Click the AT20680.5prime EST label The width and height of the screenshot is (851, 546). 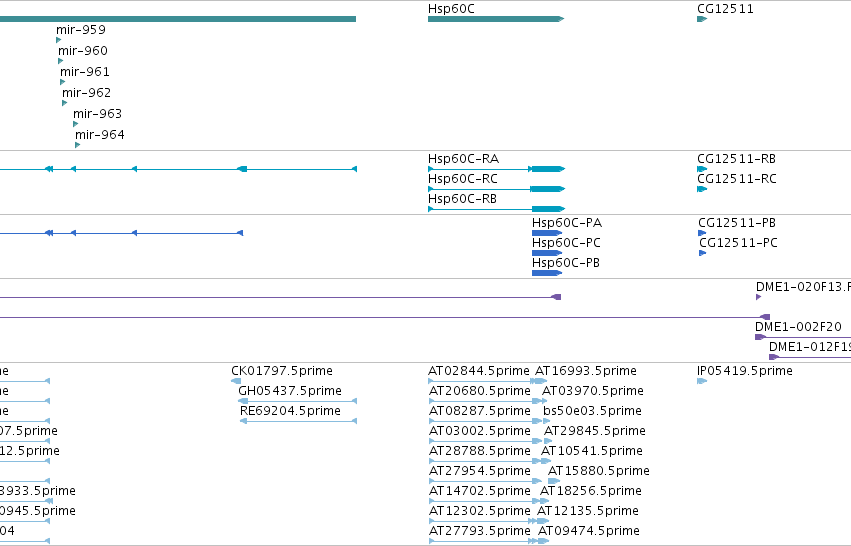[x=480, y=391]
